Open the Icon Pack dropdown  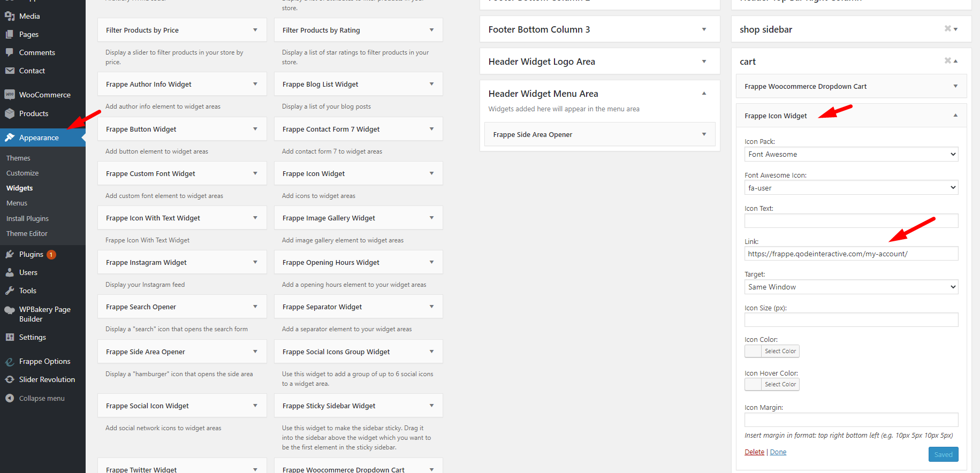(x=851, y=154)
